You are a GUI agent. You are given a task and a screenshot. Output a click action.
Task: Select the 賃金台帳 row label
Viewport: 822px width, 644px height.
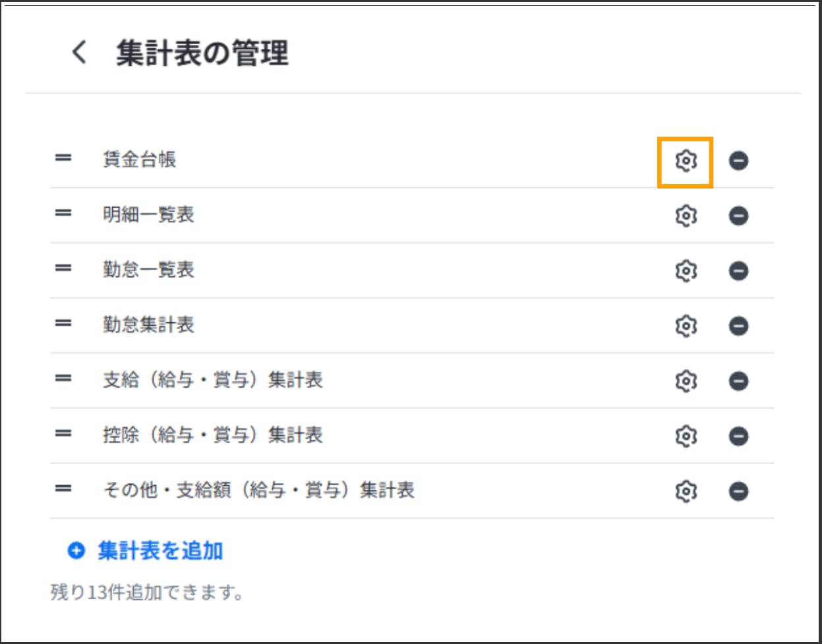[139, 160]
